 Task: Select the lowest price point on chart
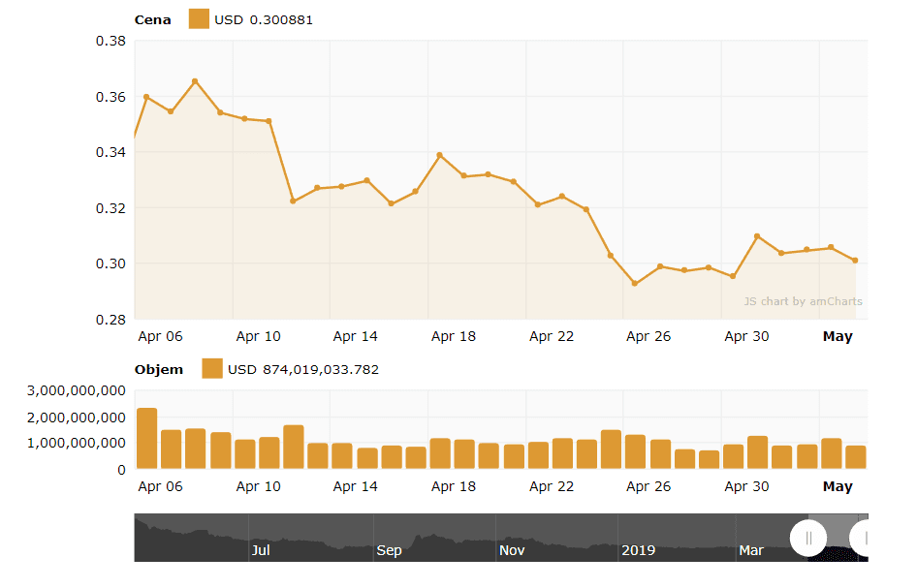pos(635,284)
